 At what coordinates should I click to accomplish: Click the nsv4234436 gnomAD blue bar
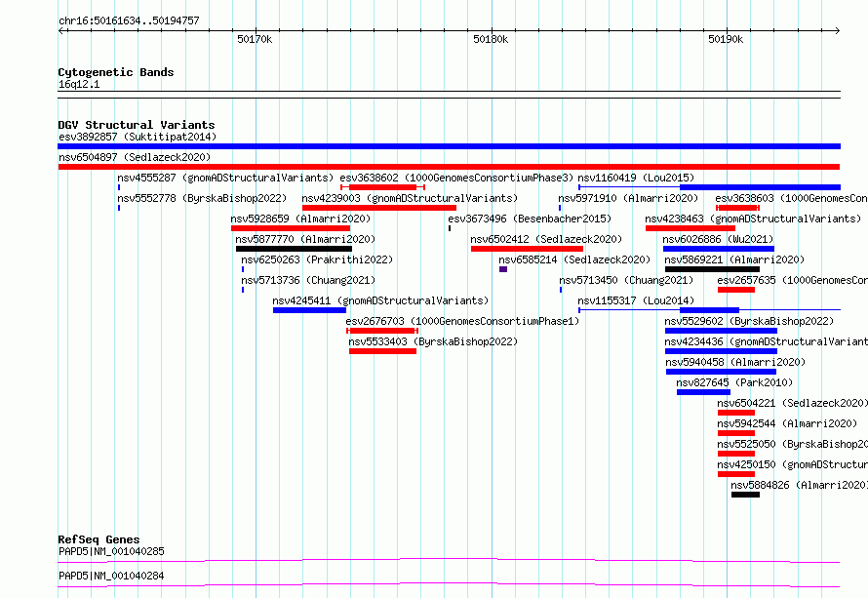click(x=722, y=351)
